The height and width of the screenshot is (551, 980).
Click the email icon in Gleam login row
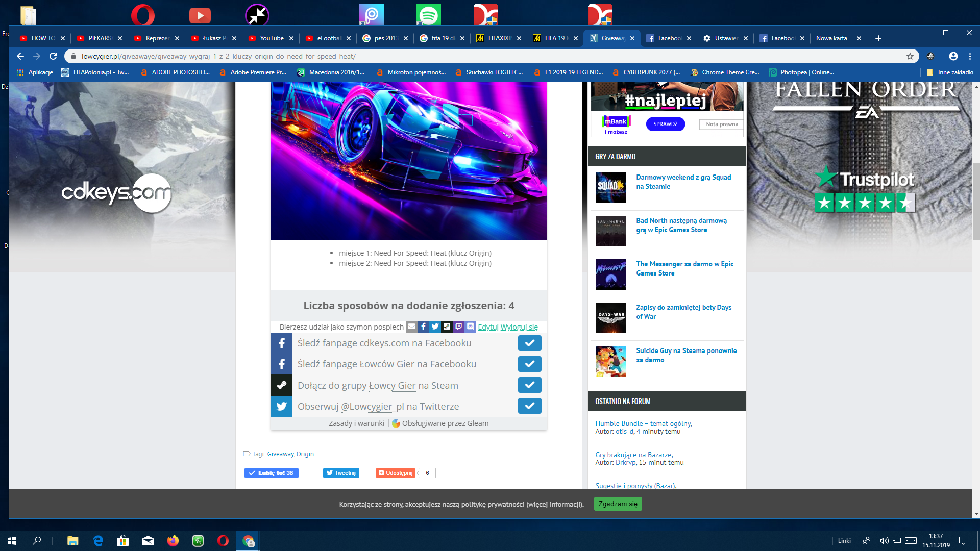[x=411, y=327]
